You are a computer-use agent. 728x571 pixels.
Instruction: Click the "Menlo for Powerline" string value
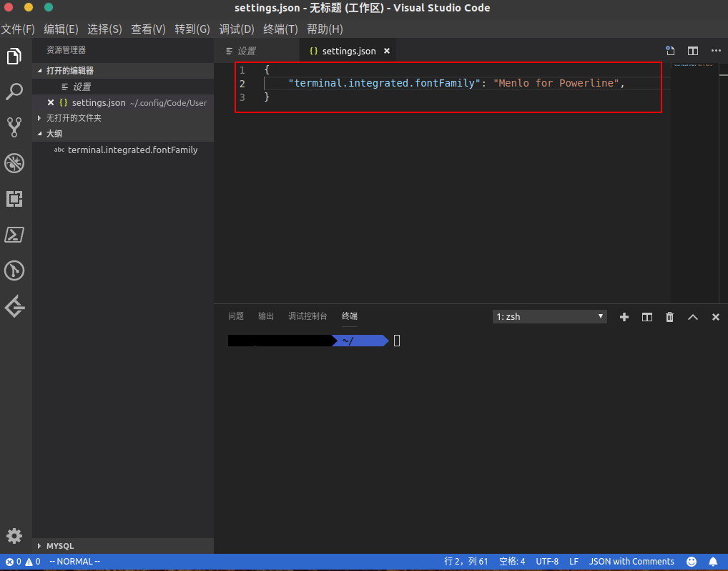(x=556, y=83)
